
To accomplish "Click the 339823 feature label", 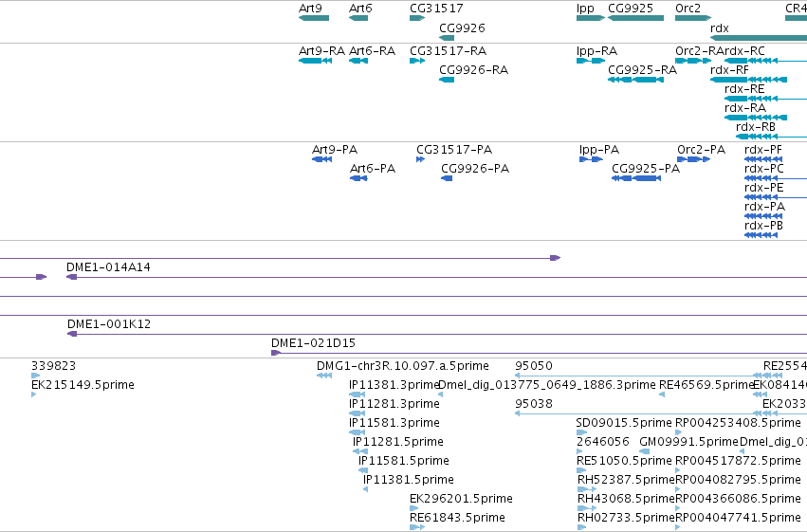I will [x=53, y=366].
